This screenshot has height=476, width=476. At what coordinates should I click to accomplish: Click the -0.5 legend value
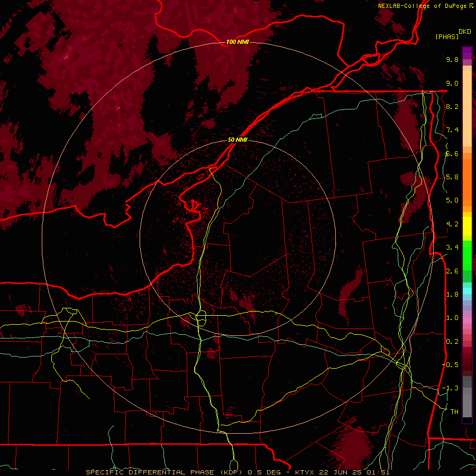450,365
